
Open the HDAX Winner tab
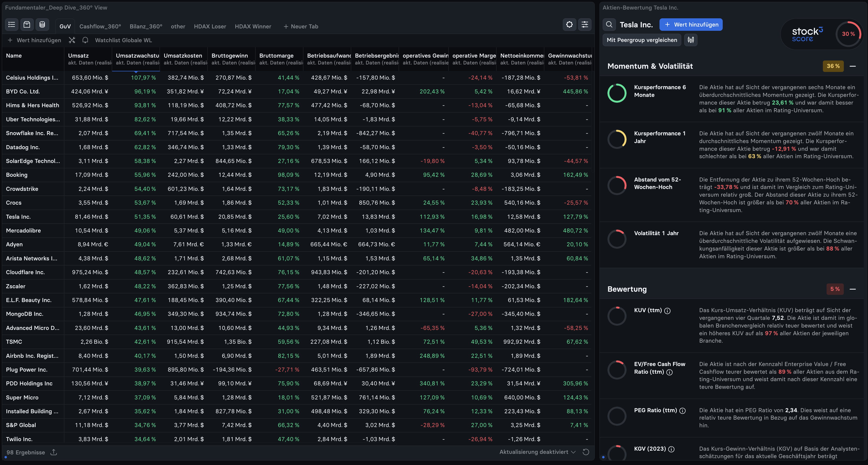pos(253,26)
